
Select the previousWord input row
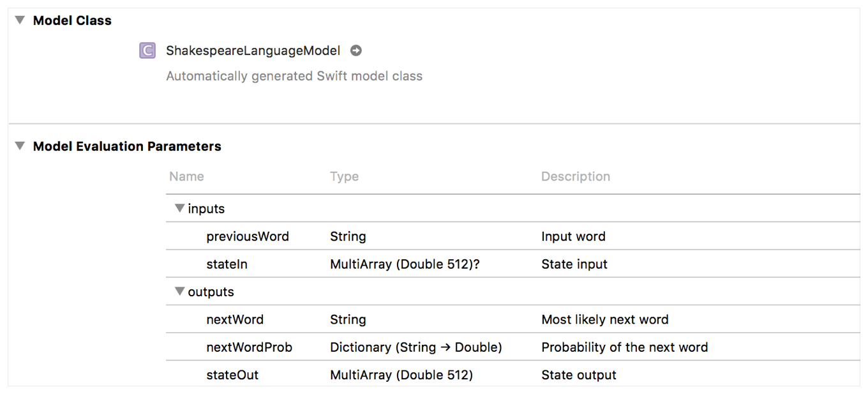(x=248, y=236)
